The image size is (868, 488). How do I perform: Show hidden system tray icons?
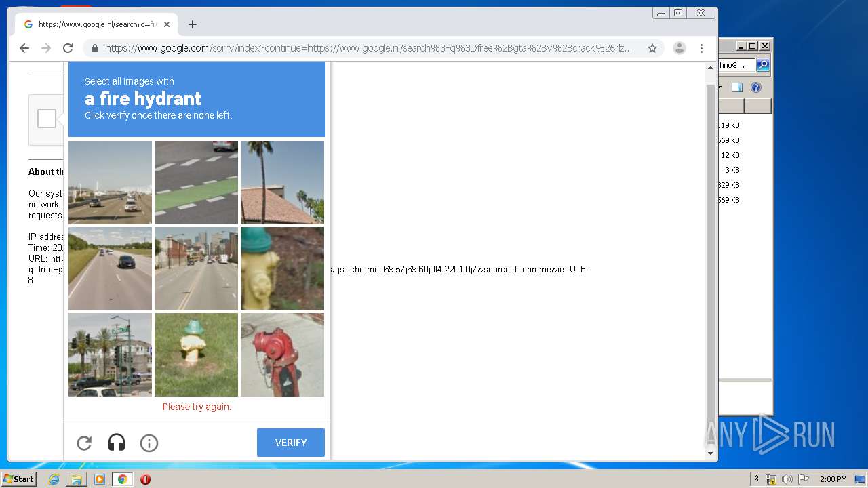coord(756,479)
